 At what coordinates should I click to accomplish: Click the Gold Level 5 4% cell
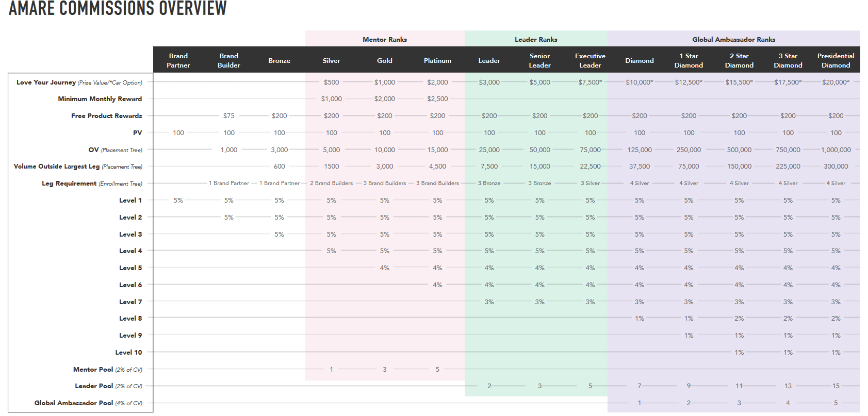385,268
